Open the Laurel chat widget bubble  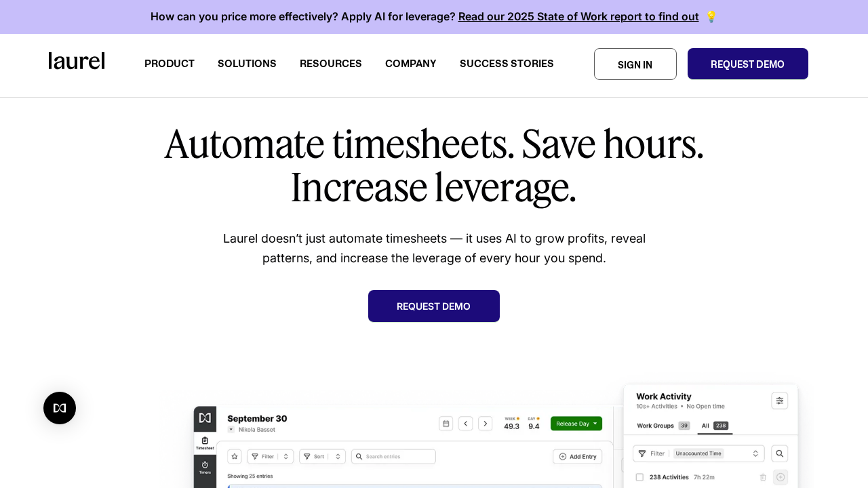click(60, 408)
